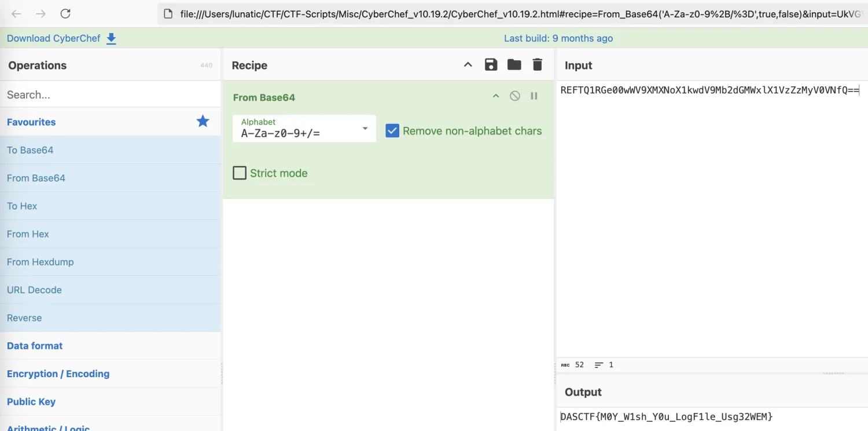This screenshot has height=431, width=868.
Task: Select the URL Decode operation
Action: [x=110, y=290]
